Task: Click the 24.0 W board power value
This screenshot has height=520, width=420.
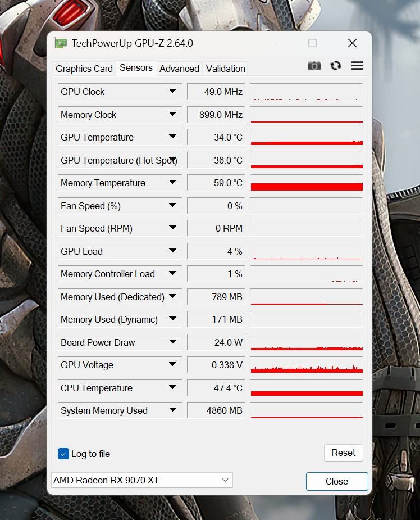Action: [x=216, y=342]
